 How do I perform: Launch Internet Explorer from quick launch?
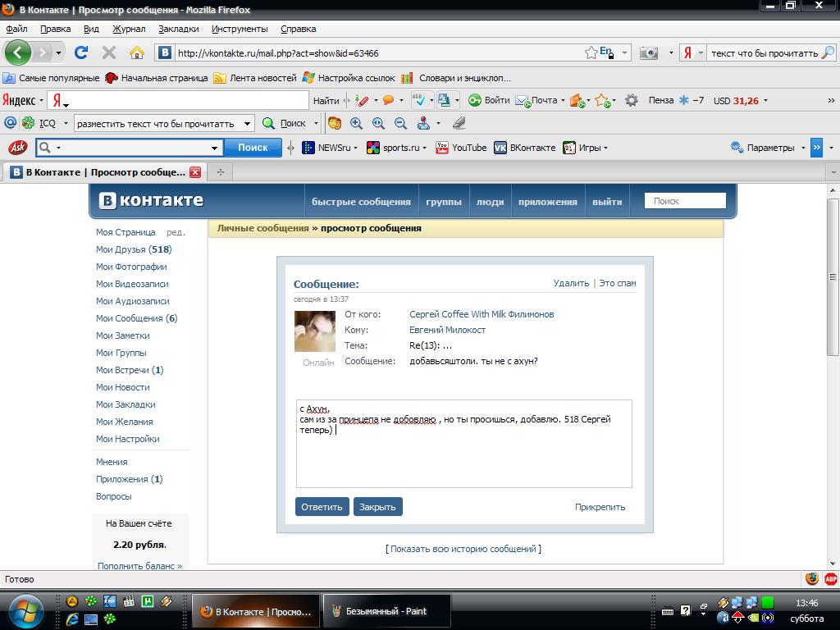(72, 620)
